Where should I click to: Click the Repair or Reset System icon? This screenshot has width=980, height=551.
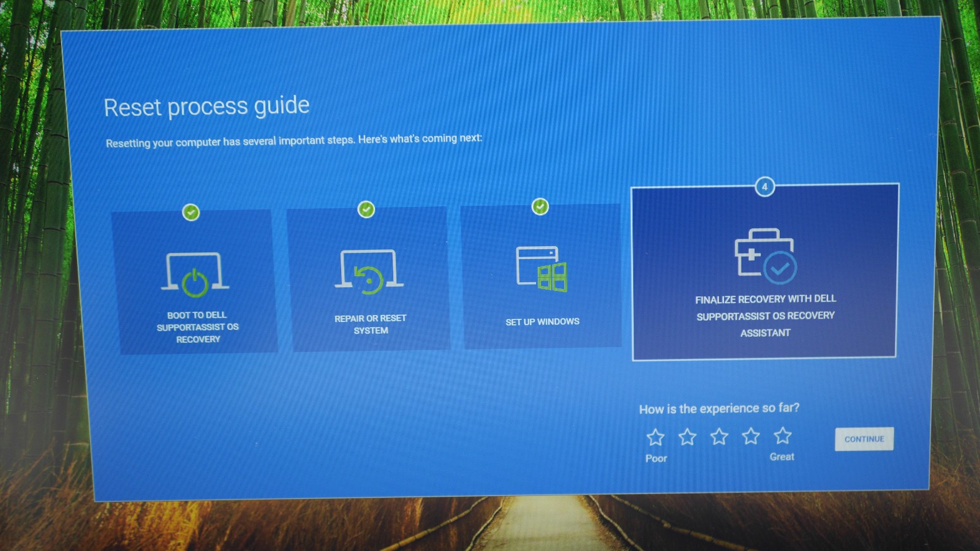coord(369,272)
